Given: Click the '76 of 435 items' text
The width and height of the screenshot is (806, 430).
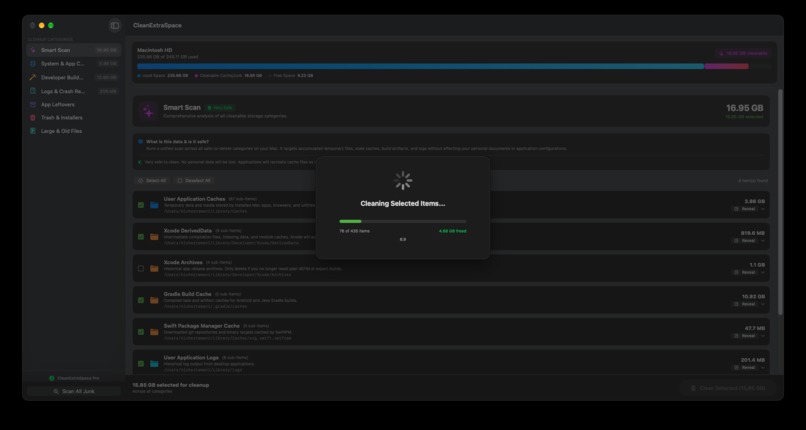Looking at the screenshot, I should pos(354,231).
